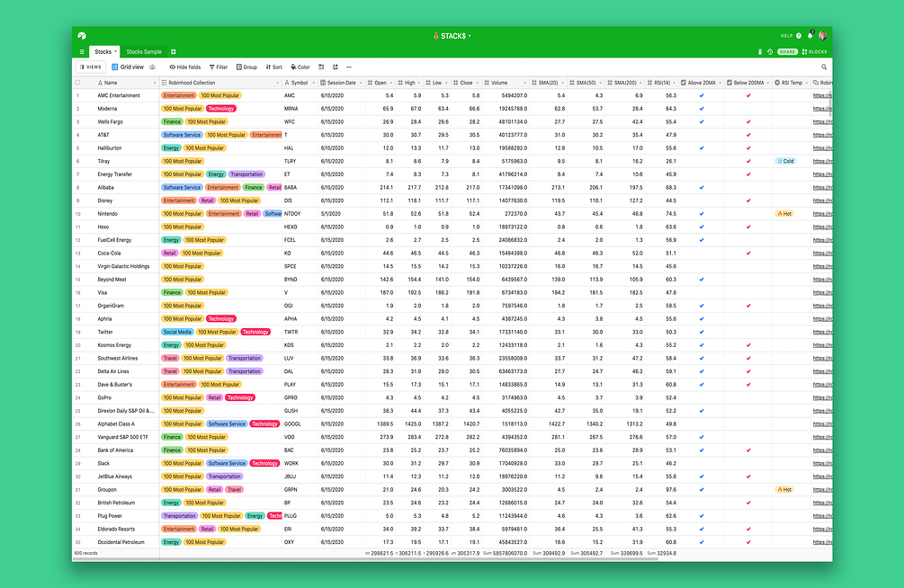Select the checkbox for row one
Viewport: 904px width, 588px height.
[x=78, y=95]
